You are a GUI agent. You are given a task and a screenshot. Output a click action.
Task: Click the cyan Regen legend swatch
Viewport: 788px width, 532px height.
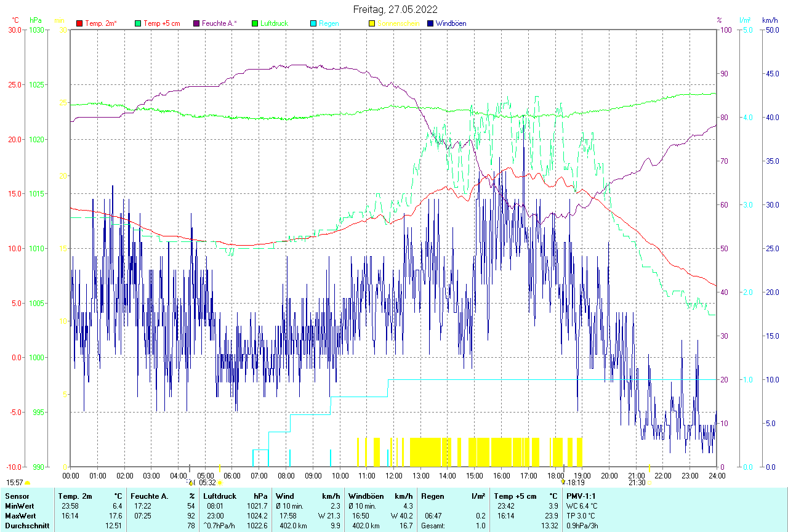pyautogui.click(x=313, y=23)
